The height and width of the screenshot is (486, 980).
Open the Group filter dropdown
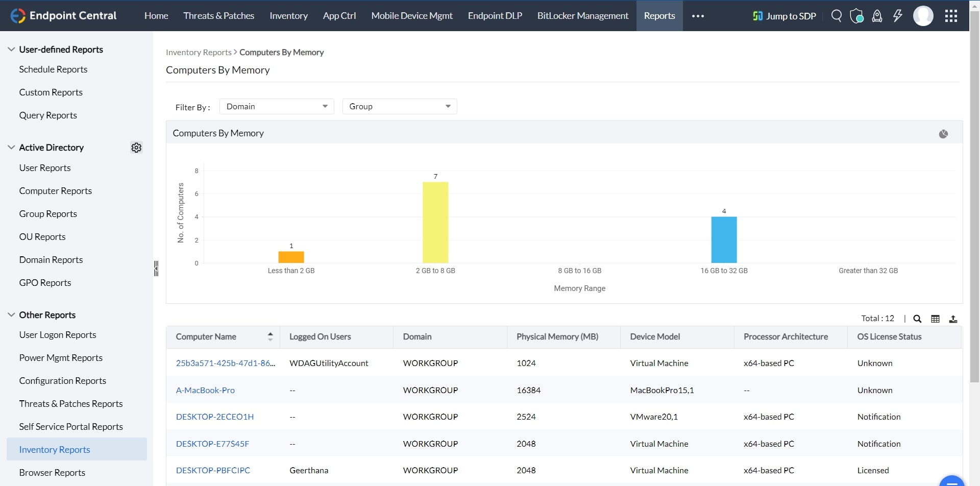(400, 106)
